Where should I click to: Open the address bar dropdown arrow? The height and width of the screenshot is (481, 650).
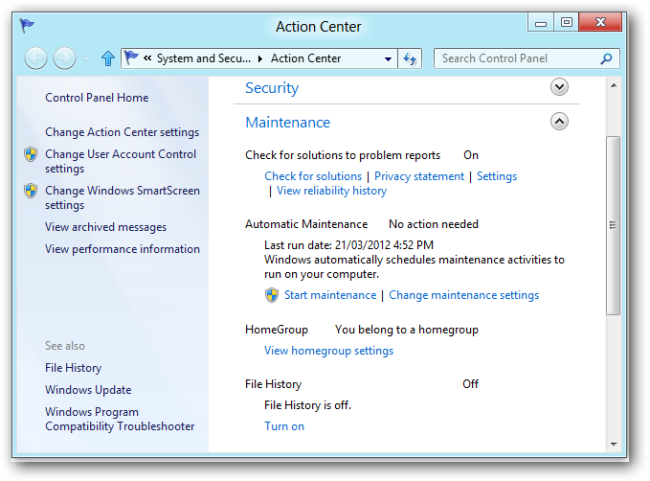point(388,59)
